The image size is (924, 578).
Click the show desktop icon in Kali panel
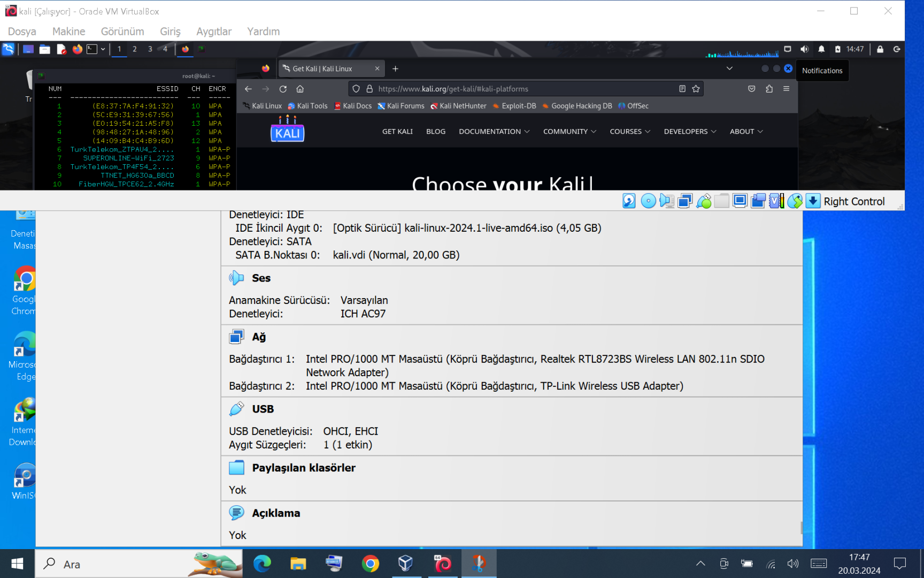pyautogui.click(x=28, y=49)
